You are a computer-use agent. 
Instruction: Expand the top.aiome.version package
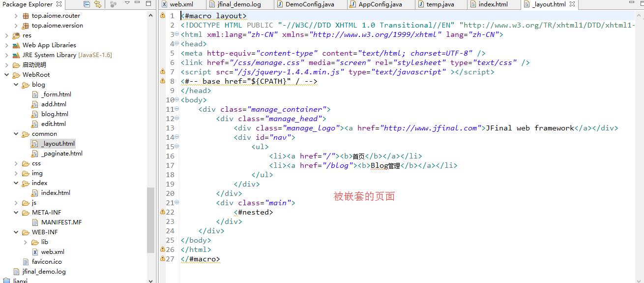(x=16, y=26)
